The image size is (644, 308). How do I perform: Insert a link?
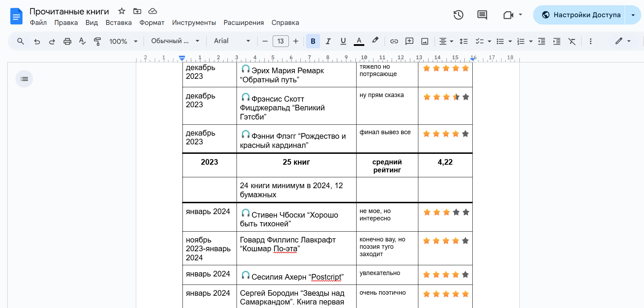tap(394, 41)
